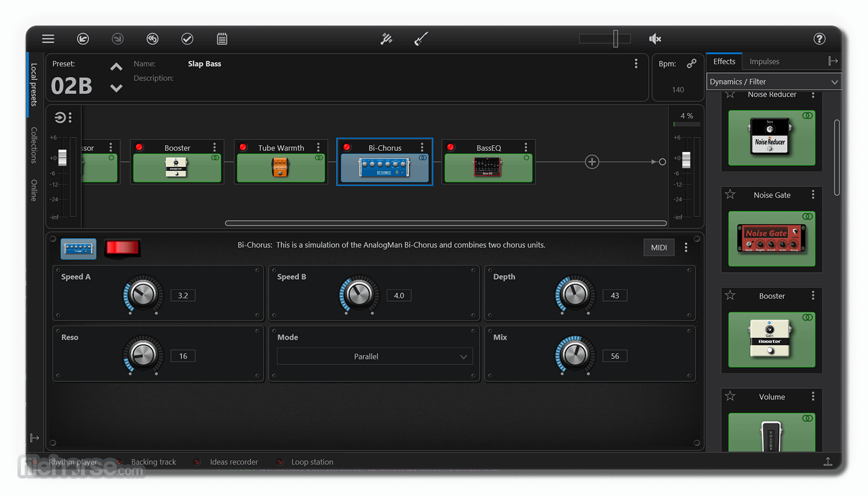
Task: Toggle the Booster block power LED
Action: point(139,147)
